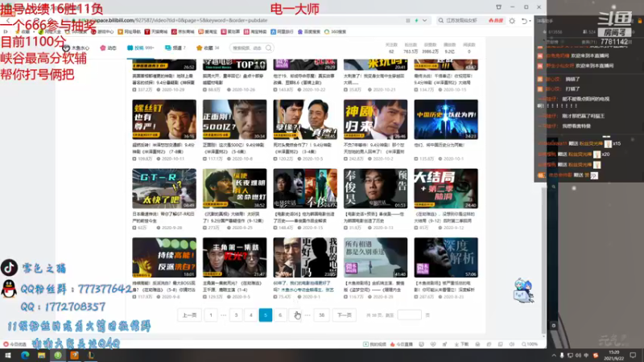
Task: Open the 中国历史 video thumbnail
Action: click(x=446, y=119)
